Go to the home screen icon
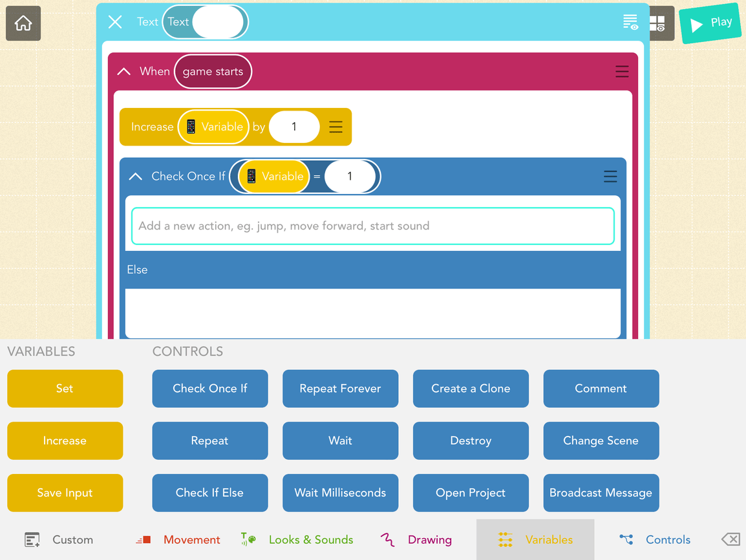The height and width of the screenshot is (560, 746). 23,23
